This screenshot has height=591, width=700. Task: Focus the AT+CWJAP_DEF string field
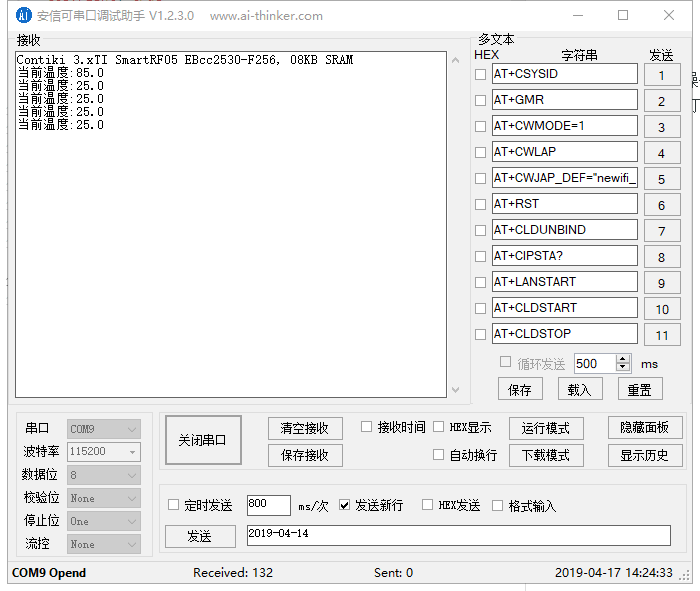[x=565, y=178]
